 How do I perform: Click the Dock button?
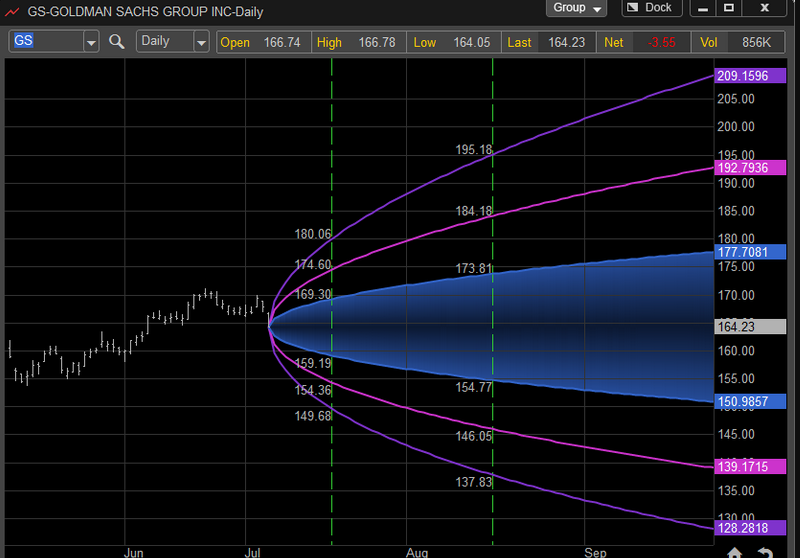(652, 8)
